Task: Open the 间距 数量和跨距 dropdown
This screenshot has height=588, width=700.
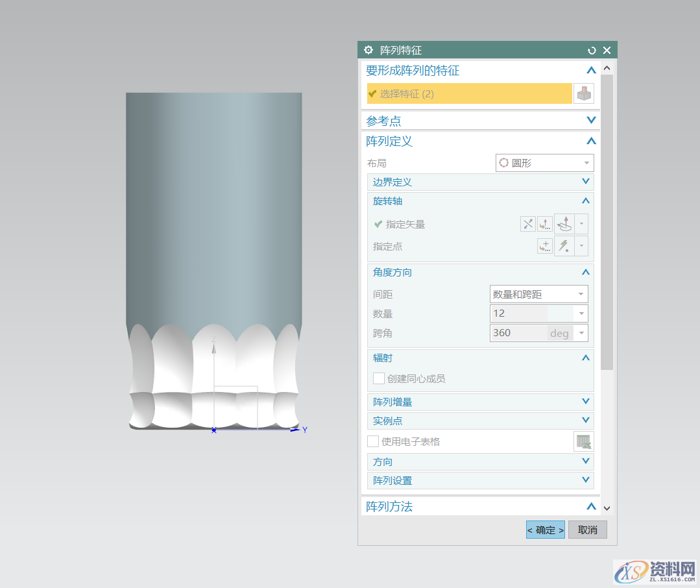Action: [538, 295]
